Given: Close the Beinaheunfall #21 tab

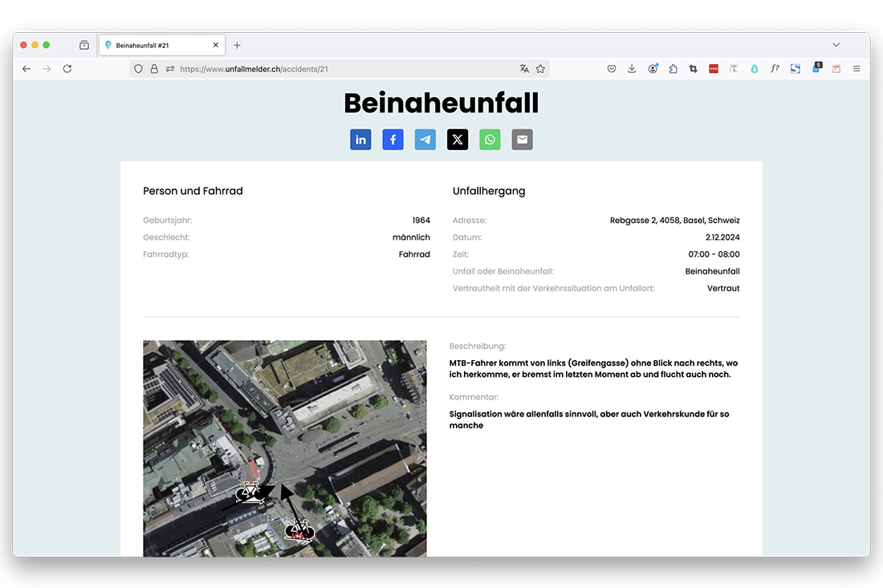Looking at the screenshot, I should pos(216,45).
